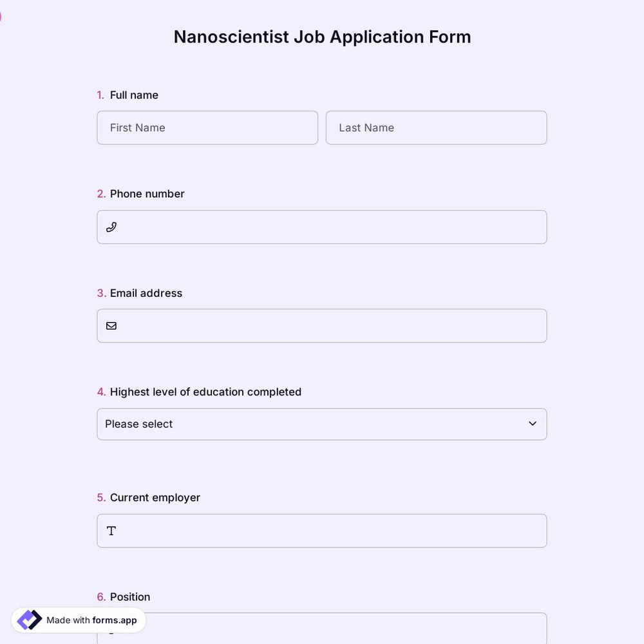Screen dimensions: 644x644
Task: Click the envelope icon inside the email field
Action: [x=111, y=326]
